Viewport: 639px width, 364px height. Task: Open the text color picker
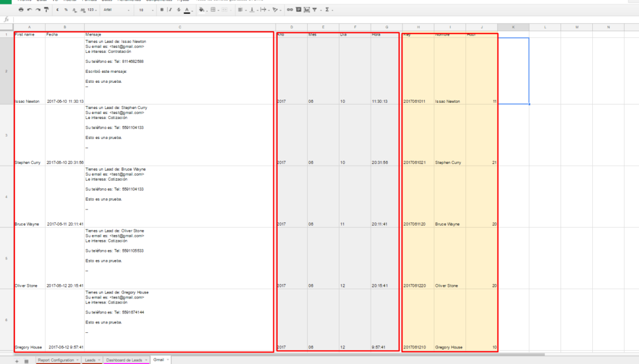pos(187,10)
